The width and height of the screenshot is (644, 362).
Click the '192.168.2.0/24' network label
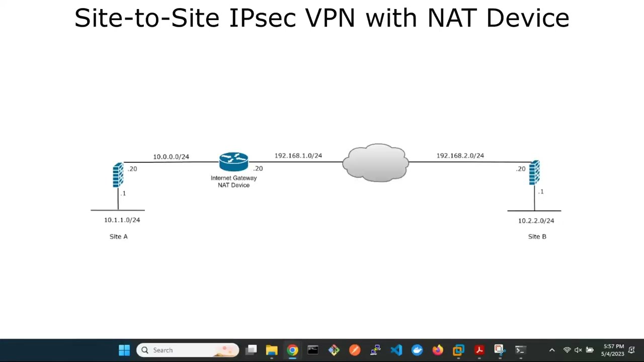[x=460, y=156]
